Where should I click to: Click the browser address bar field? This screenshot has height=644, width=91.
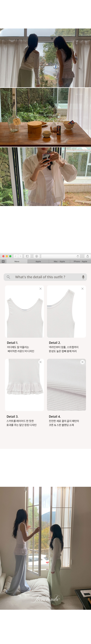click(x=60, y=256)
